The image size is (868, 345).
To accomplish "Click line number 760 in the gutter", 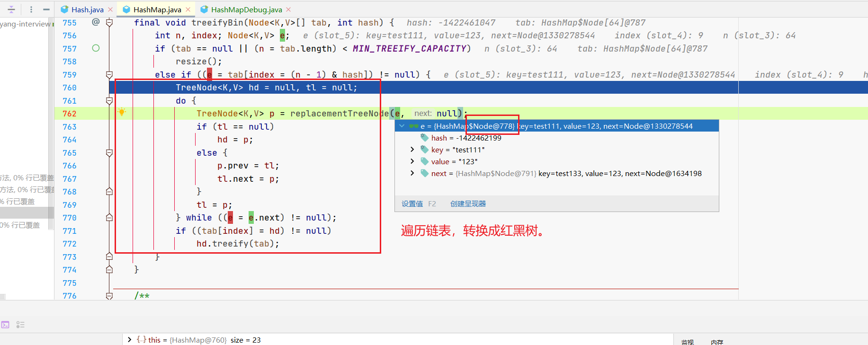I will [70, 88].
